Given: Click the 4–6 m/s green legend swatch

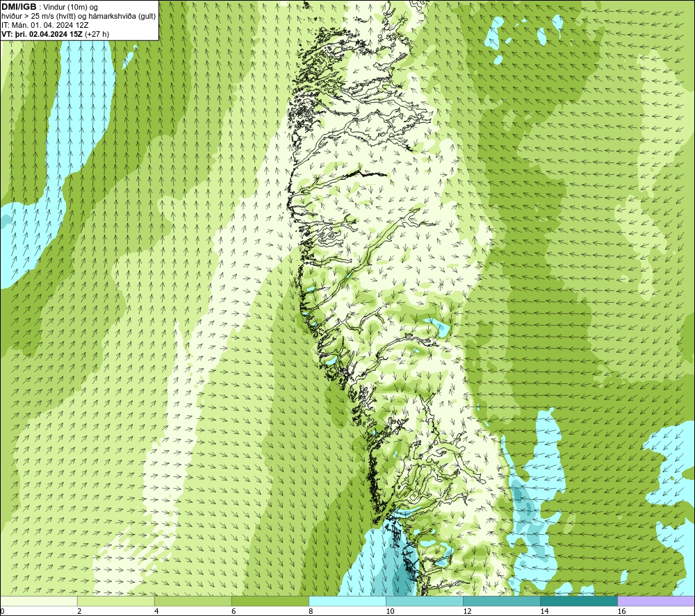Looking at the screenshot, I should click(193, 601).
